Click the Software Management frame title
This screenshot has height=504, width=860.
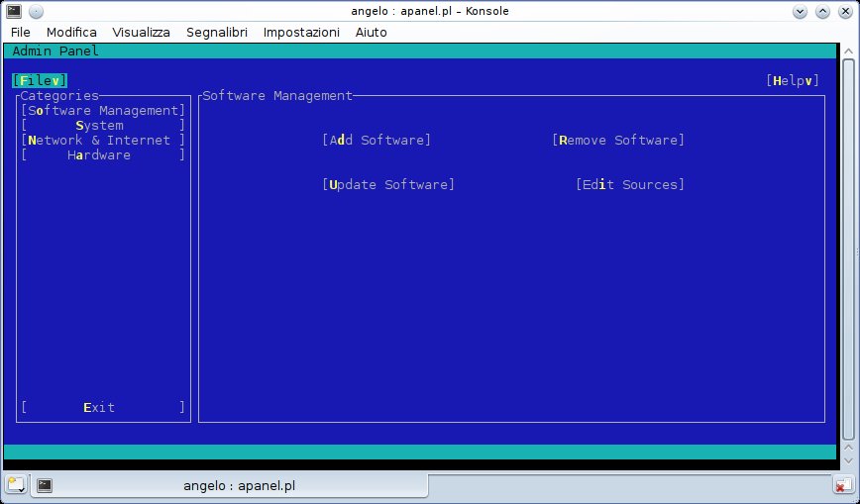(277, 95)
